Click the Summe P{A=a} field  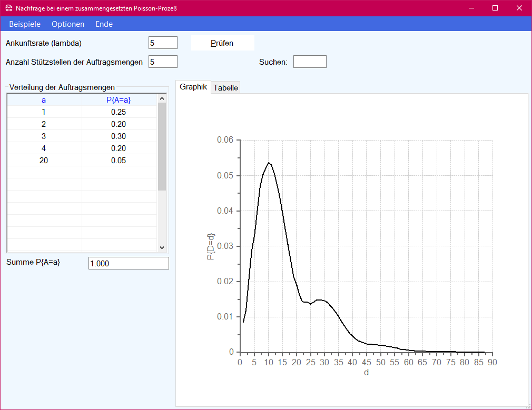tap(129, 263)
